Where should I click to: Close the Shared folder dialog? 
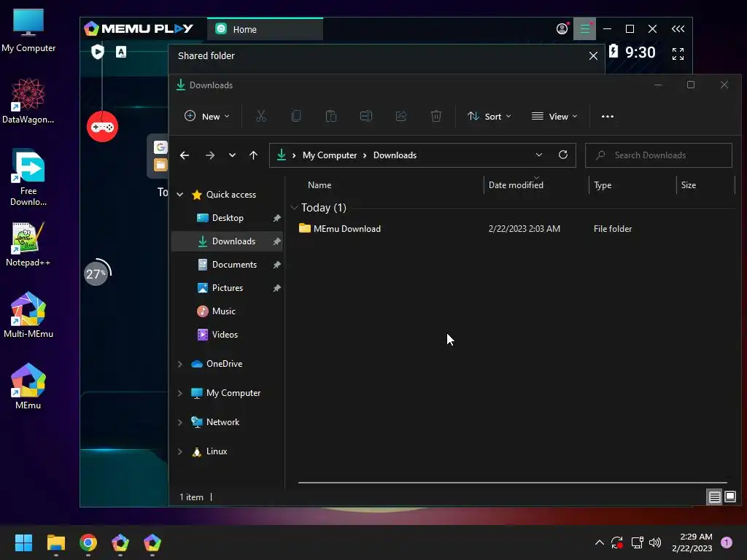[x=593, y=55]
